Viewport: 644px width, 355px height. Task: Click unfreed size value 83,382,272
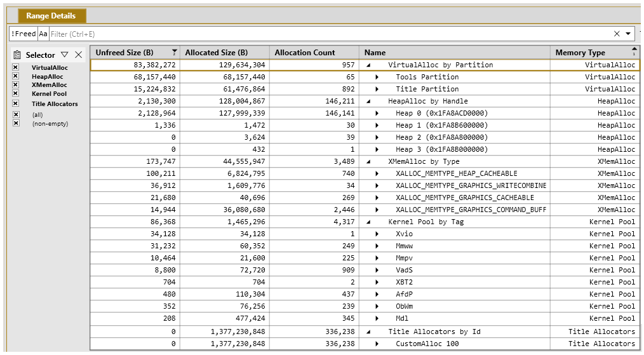point(154,65)
